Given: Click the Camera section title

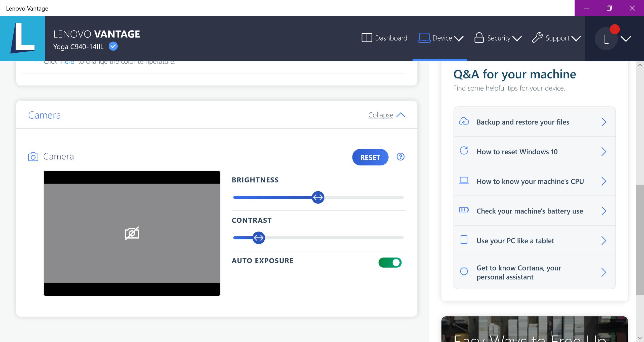Looking at the screenshot, I should pyautogui.click(x=45, y=115).
